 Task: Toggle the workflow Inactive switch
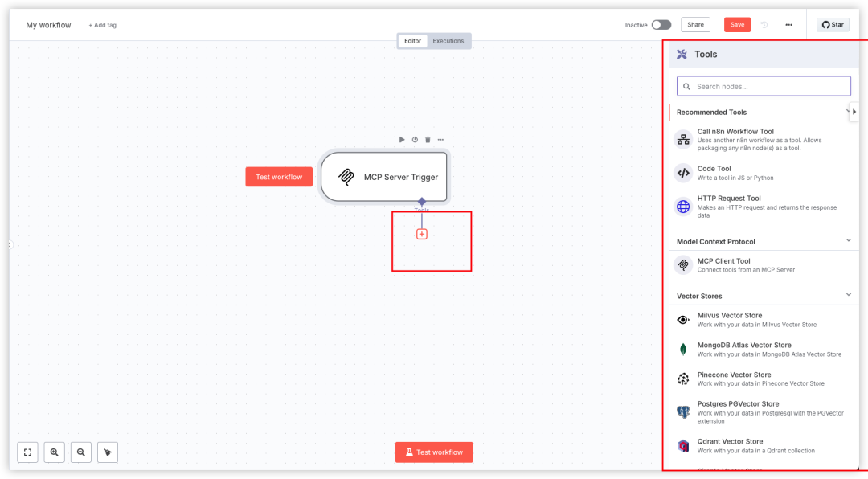tap(661, 25)
